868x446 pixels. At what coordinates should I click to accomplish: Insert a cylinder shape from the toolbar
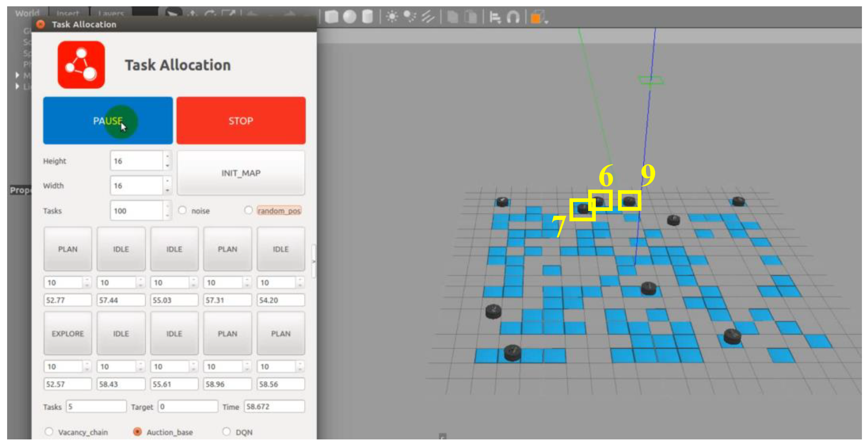click(x=367, y=17)
